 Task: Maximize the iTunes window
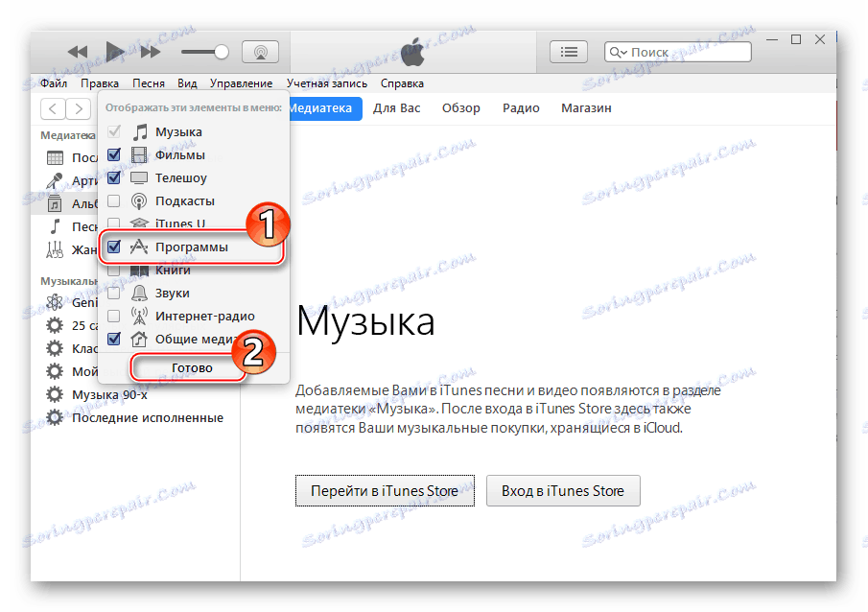(x=796, y=39)
